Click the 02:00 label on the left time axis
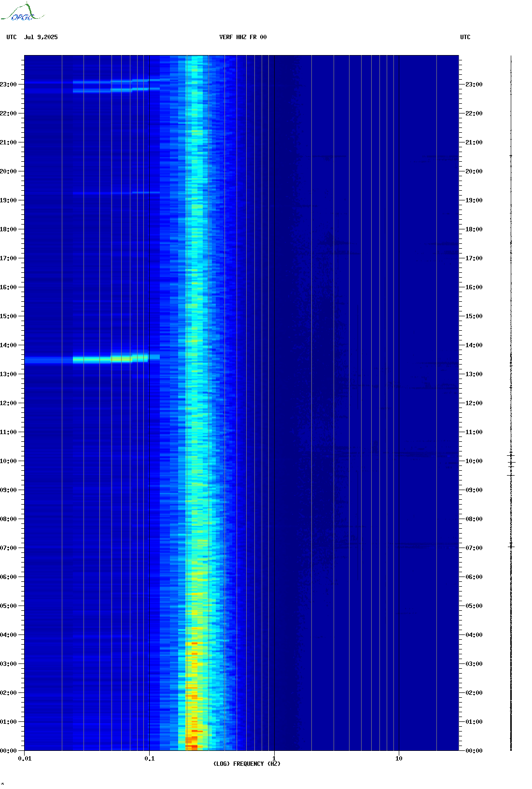532x789 pixels. pos(8,693)
